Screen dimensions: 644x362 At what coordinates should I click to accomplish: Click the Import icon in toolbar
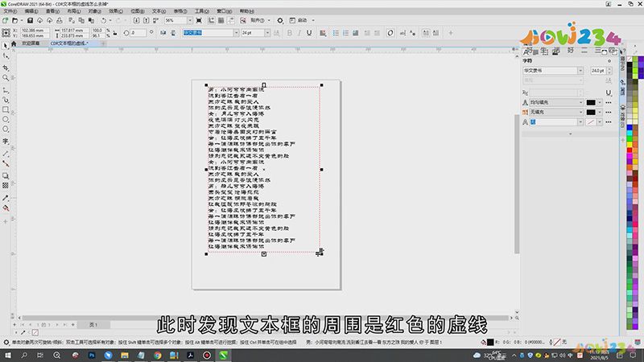coord(136,20)
